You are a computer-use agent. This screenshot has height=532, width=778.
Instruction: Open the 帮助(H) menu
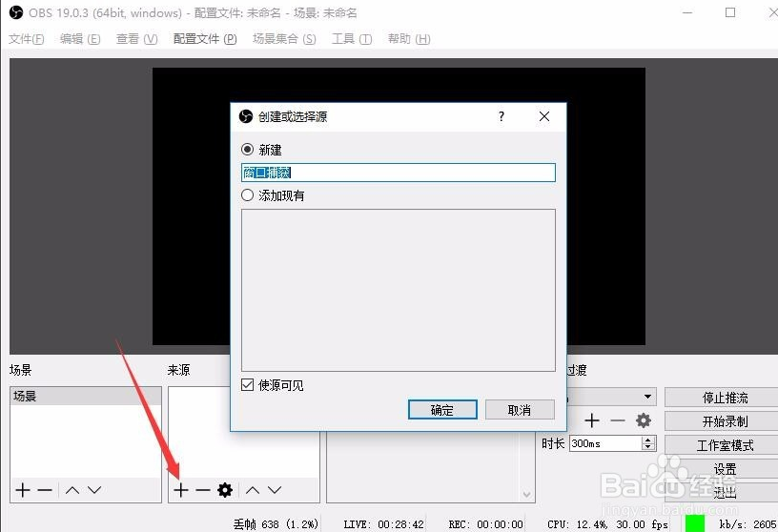pyautogui.click(x=409, y=39)
